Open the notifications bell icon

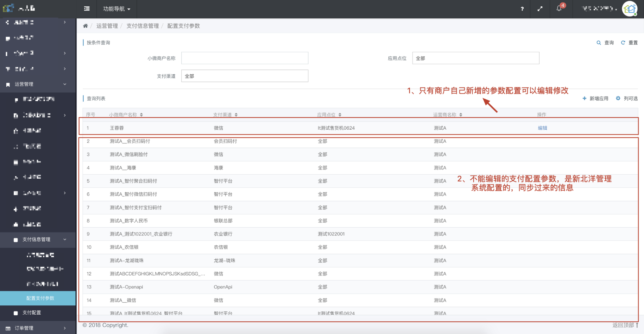(559, 8)
